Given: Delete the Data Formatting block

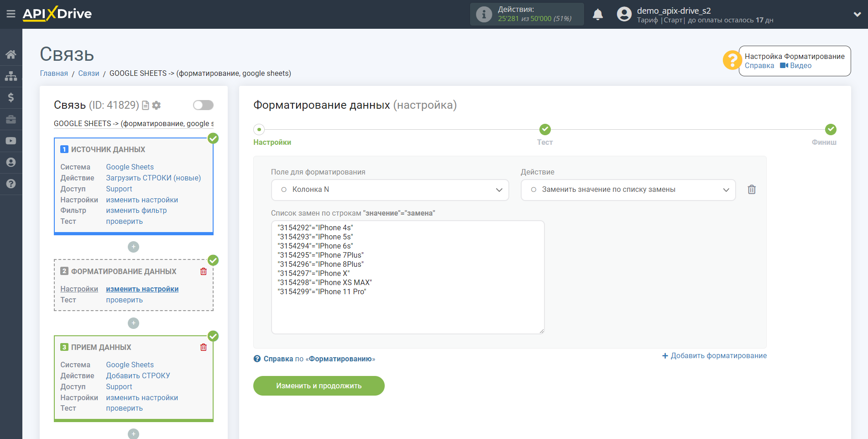Looking at the screenshot, I should point(204,271).
